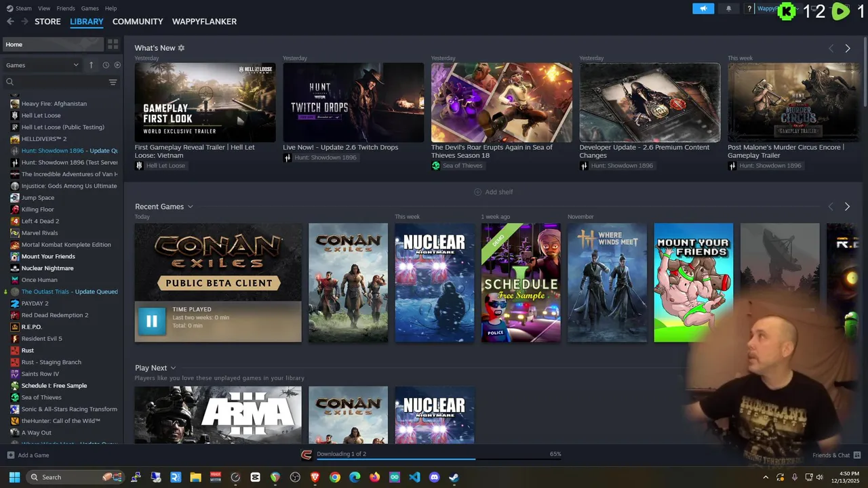Viewport: 868px width, 488px height.
Task: Open Friends & Chat panel icon
Action: click(x=857, y=455)
